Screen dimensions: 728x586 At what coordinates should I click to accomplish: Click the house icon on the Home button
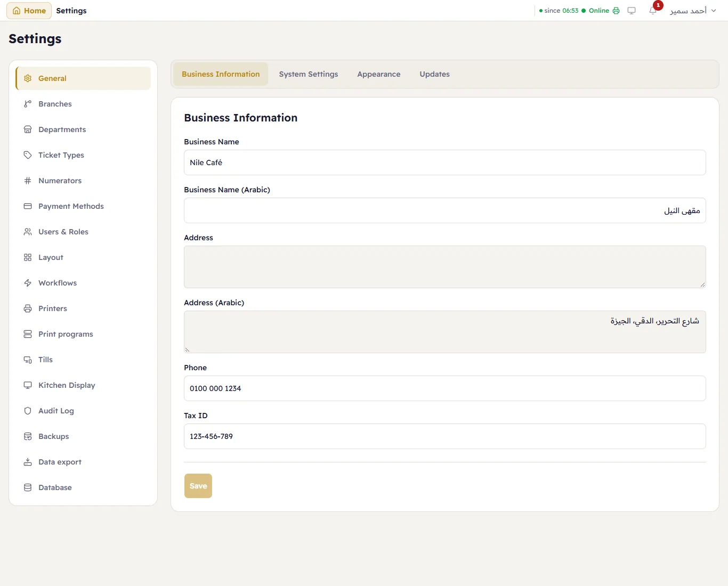tap(17, 11)
